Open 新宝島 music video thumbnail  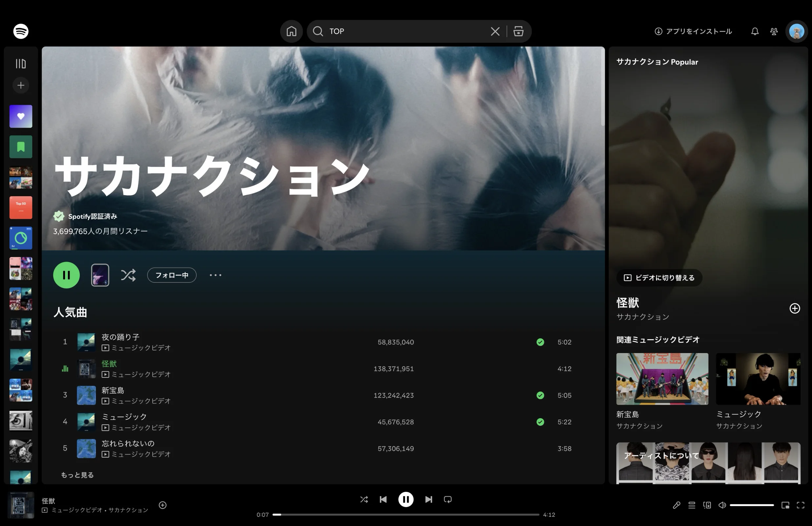pos(662,379)
